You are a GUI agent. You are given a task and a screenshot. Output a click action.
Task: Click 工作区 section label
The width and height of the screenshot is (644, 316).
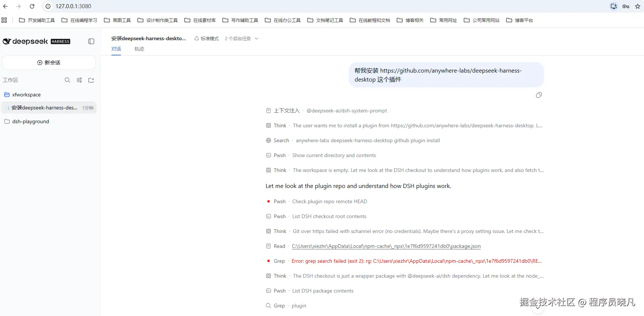point(10,80)
